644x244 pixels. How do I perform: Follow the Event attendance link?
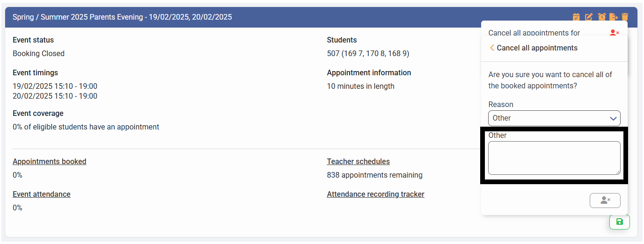[x=42, y=194]
